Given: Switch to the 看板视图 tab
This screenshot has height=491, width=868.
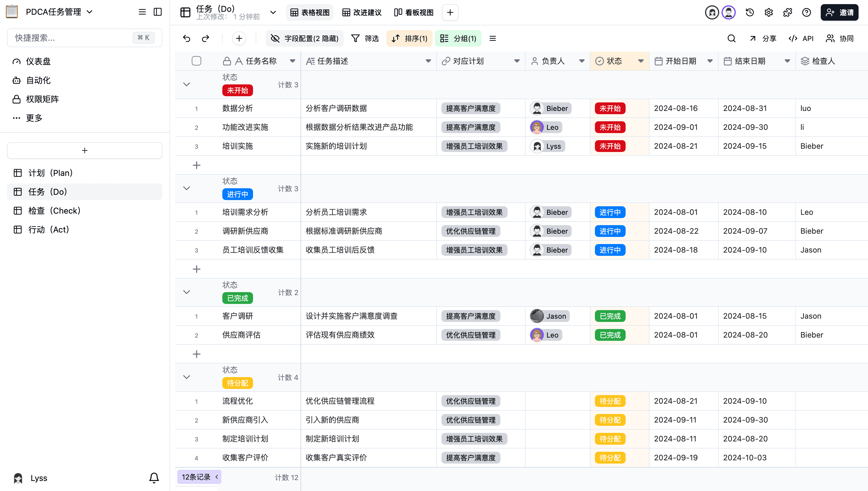Looking at the screenshot, I should point(413,12).
